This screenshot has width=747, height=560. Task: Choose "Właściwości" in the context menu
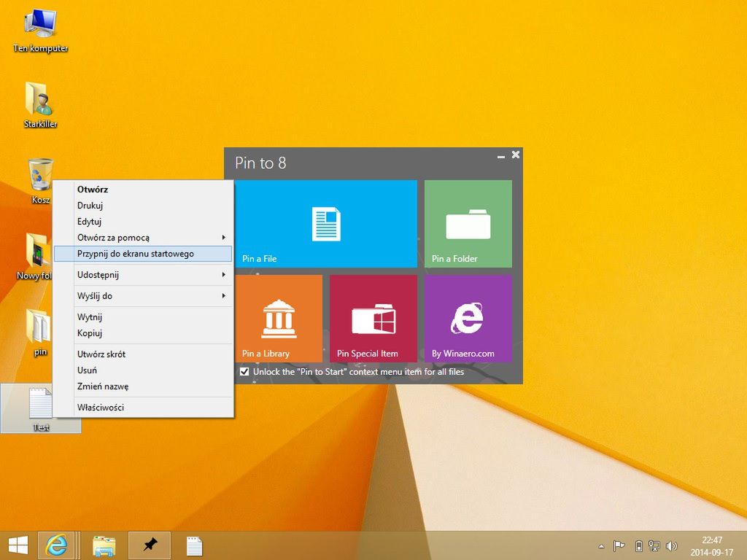coord(101,407)
